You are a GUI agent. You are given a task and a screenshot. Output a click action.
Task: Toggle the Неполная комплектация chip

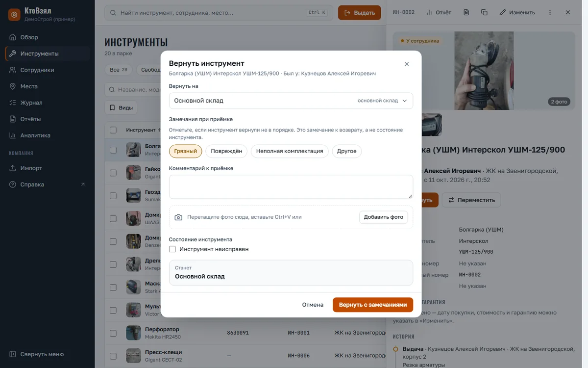[x=290, y=151]
